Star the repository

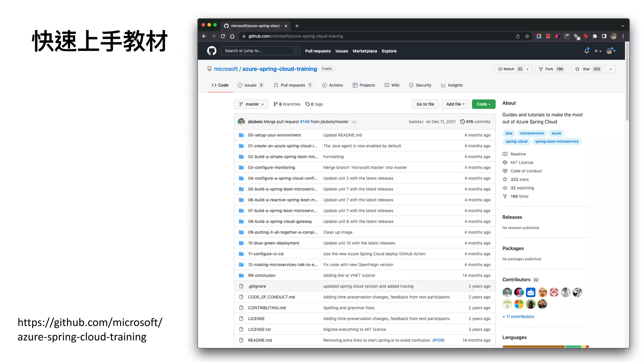(x=588, y=69)
